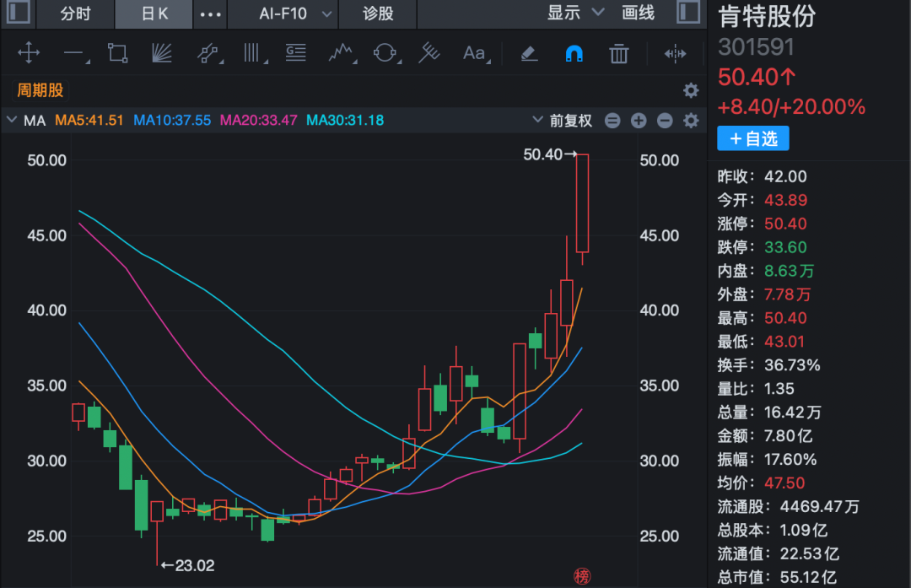This screenshot has height=588, width=911.
Task: Open MA indicator settings gear
Action: tap(691, 121)
